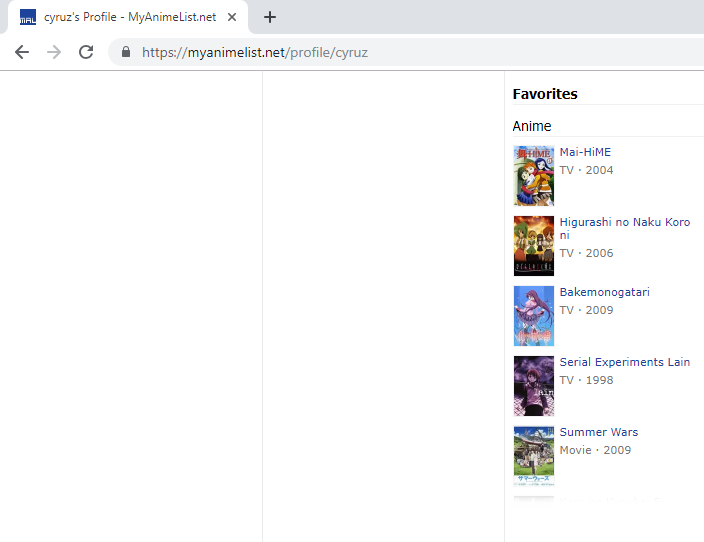Click the padlock site security icon
704x542 pixels.
(126, 52)
